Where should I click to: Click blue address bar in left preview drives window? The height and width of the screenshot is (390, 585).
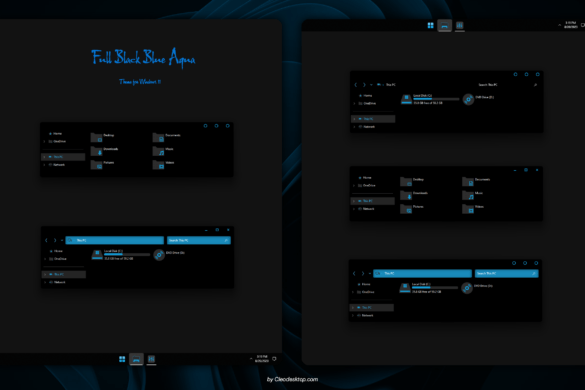(x=115, y=240)
